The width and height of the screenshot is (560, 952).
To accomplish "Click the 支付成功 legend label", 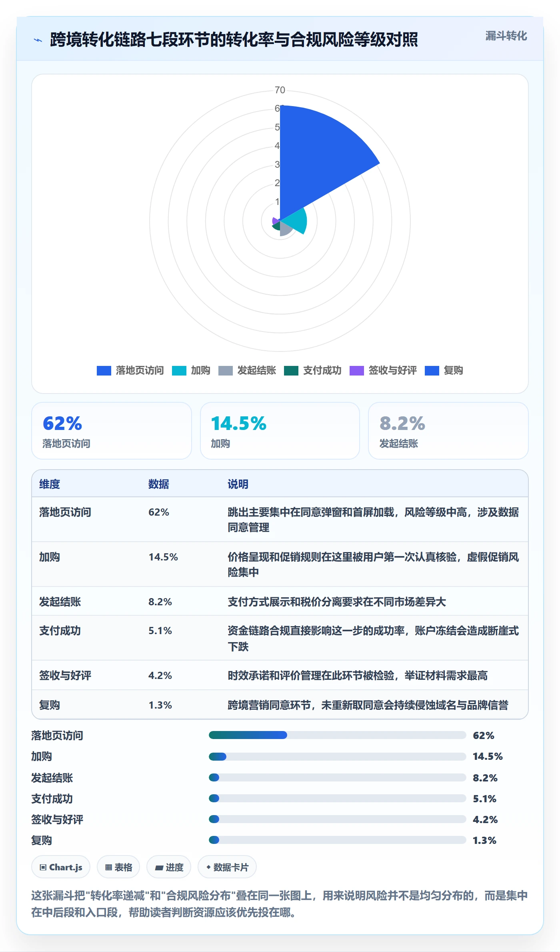I will pyautogui.click(x=322, y=370).
